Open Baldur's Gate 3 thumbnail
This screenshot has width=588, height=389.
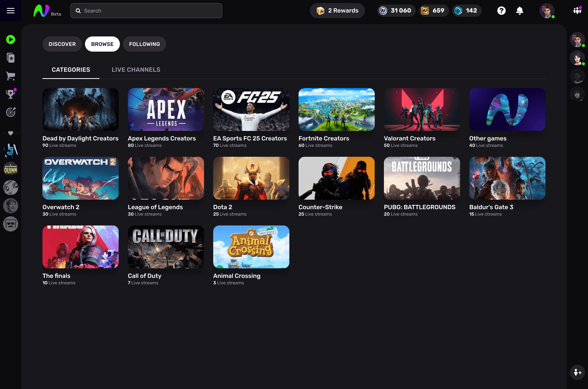click(507, 178)
